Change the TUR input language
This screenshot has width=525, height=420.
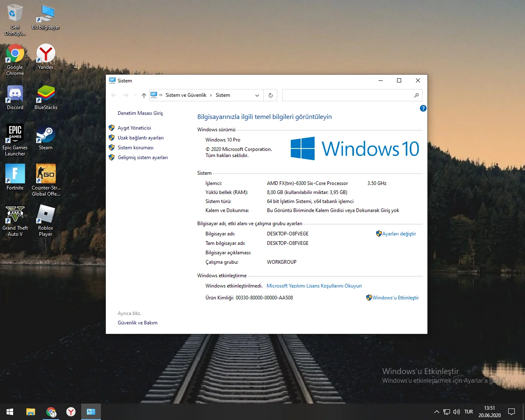[469, 412]
